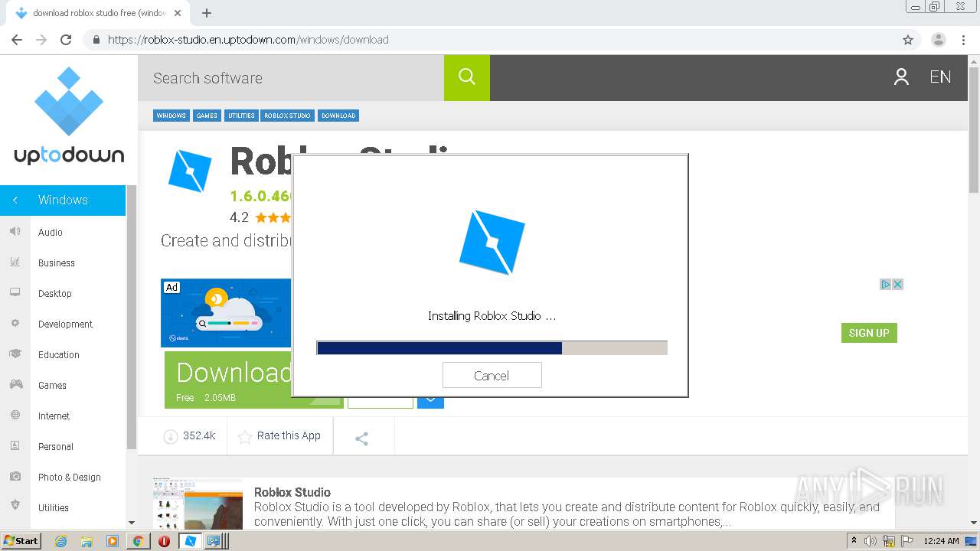Click the AdChoices icon on the ad
The width and height of the screenshot is (980, 551).
tap(885, 284)
